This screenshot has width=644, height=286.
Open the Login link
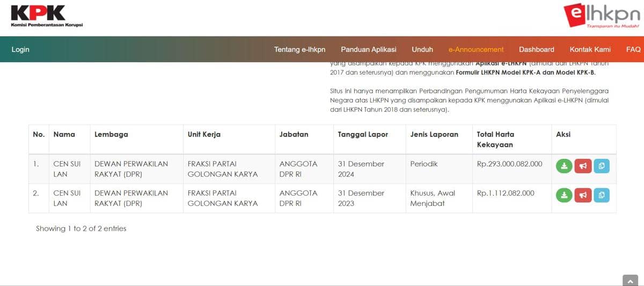[x=20, y=49]
